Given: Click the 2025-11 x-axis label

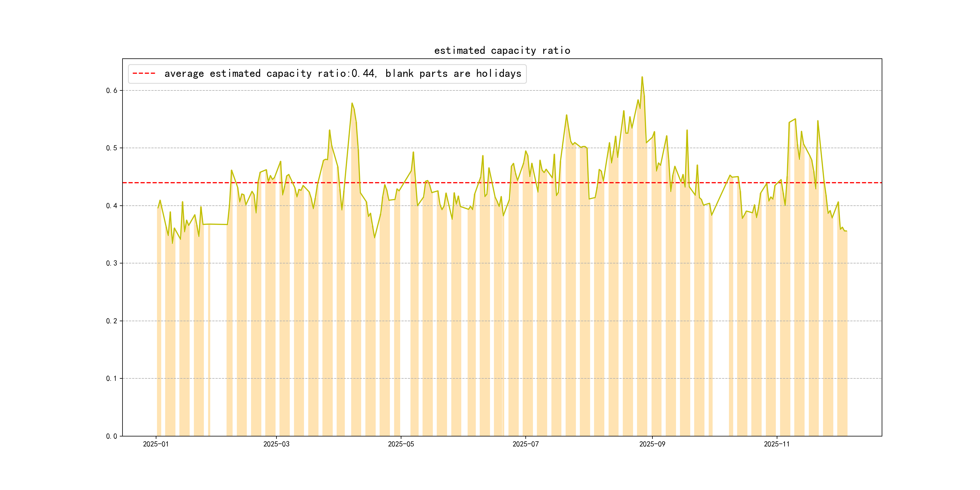Looking at the screenshot, I should click(776, 444).
